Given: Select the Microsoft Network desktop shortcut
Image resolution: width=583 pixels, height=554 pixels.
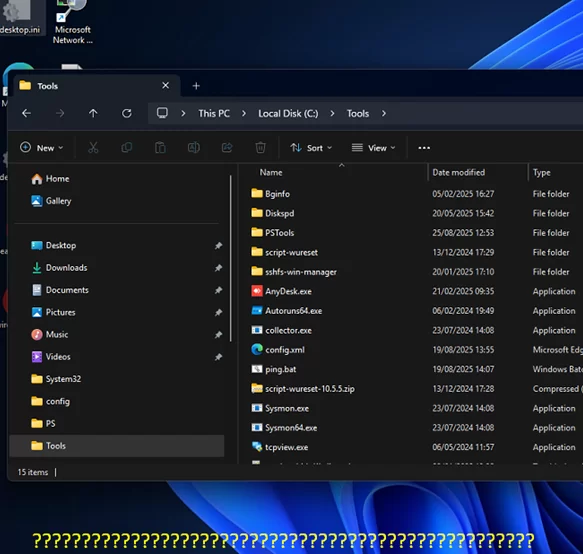Looking at the screenshot, I should pyautogui.click(x=73, y=22).
